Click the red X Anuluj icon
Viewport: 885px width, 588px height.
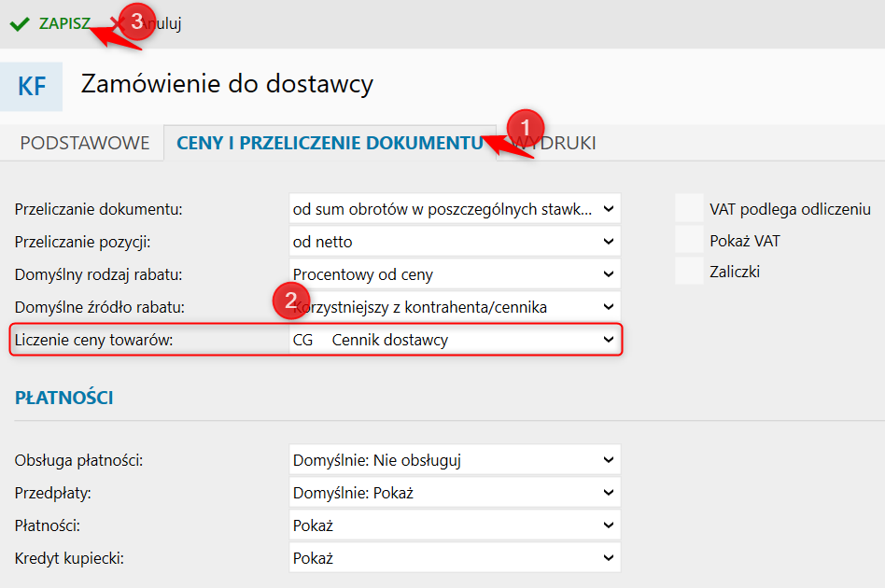click(116, 24)
